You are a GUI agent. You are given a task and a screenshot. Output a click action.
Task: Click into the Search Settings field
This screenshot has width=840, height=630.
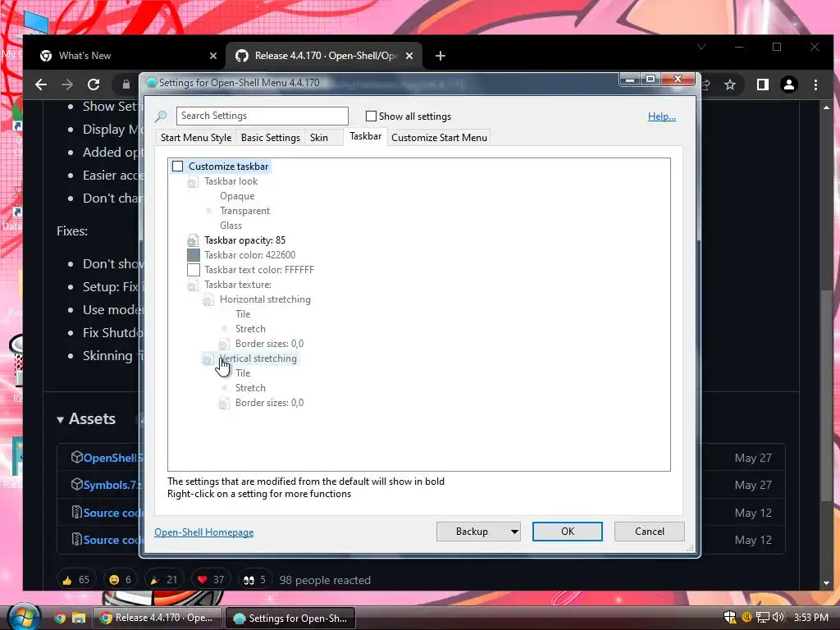(262, 116)
